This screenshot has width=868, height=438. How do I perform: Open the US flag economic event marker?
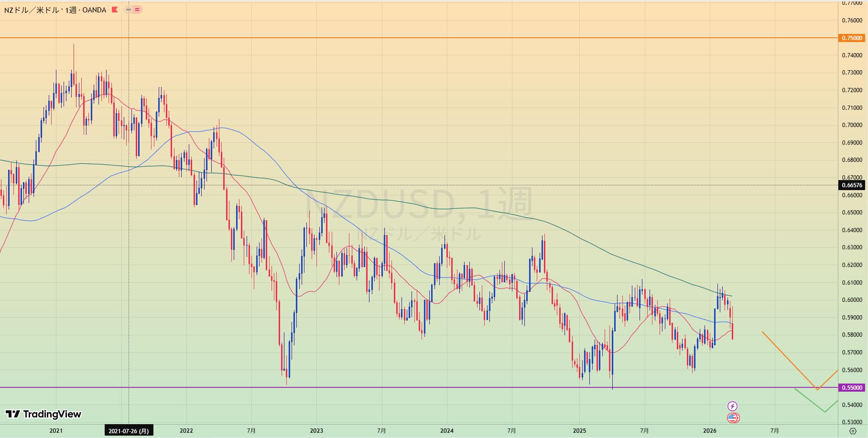pyautogui.click(x=733, y=418)
